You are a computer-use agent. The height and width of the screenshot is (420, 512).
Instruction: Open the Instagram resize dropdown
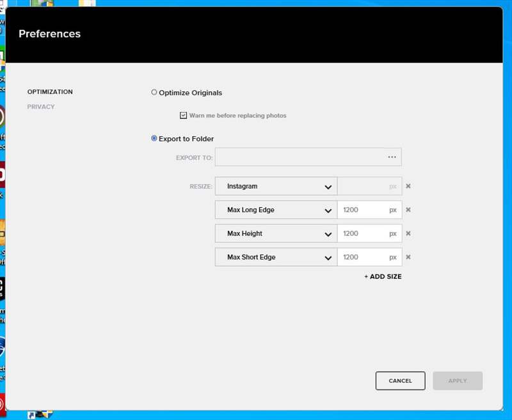pos(276,187)
